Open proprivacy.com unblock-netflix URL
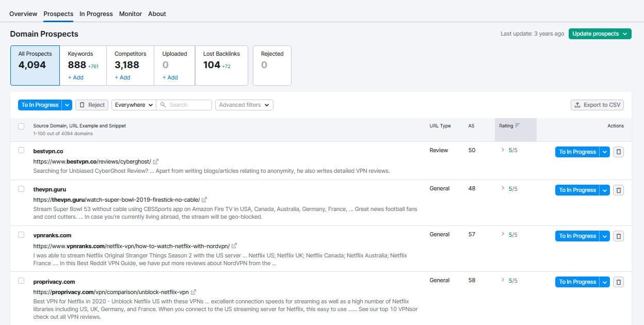The width and height of the screenshot is (644, 325). 111,292
